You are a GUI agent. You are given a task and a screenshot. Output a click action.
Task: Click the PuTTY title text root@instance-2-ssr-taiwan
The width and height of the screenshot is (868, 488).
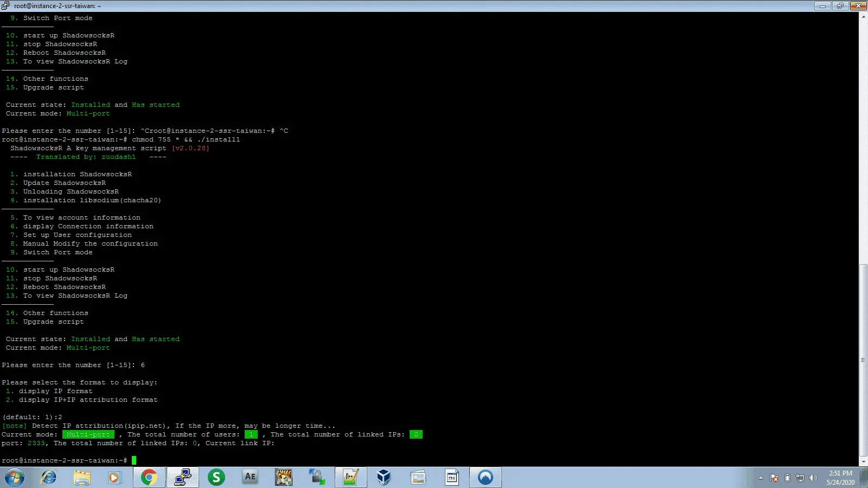click(58, 6)
